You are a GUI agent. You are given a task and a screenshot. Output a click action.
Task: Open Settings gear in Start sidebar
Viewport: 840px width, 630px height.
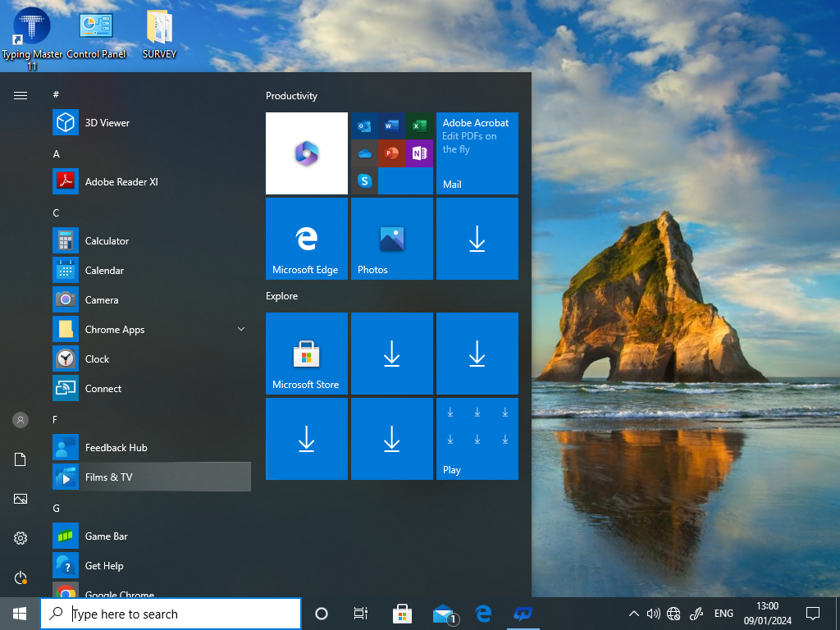(21, 538)
